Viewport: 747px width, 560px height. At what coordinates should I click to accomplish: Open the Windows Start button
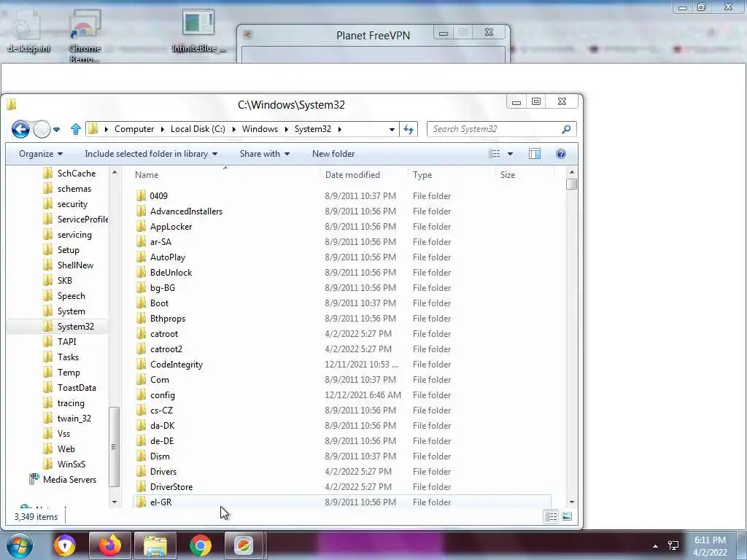[x=20, y=545]
